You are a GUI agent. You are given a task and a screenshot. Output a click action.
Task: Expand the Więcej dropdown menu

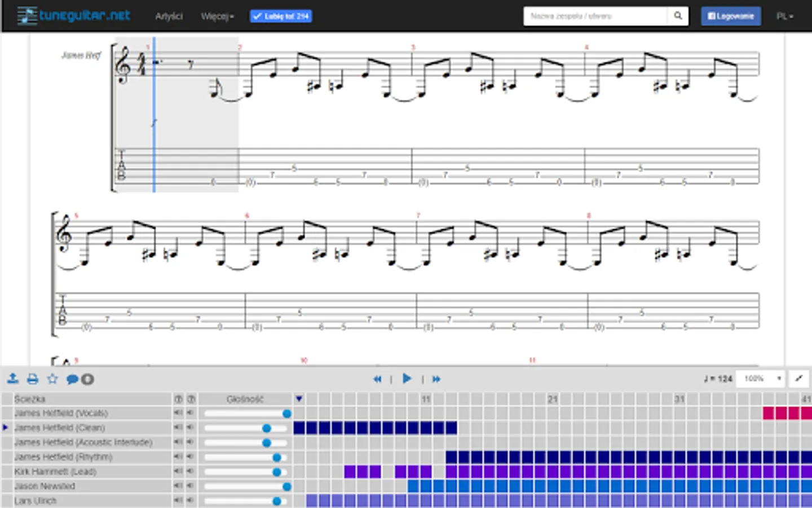217,16
